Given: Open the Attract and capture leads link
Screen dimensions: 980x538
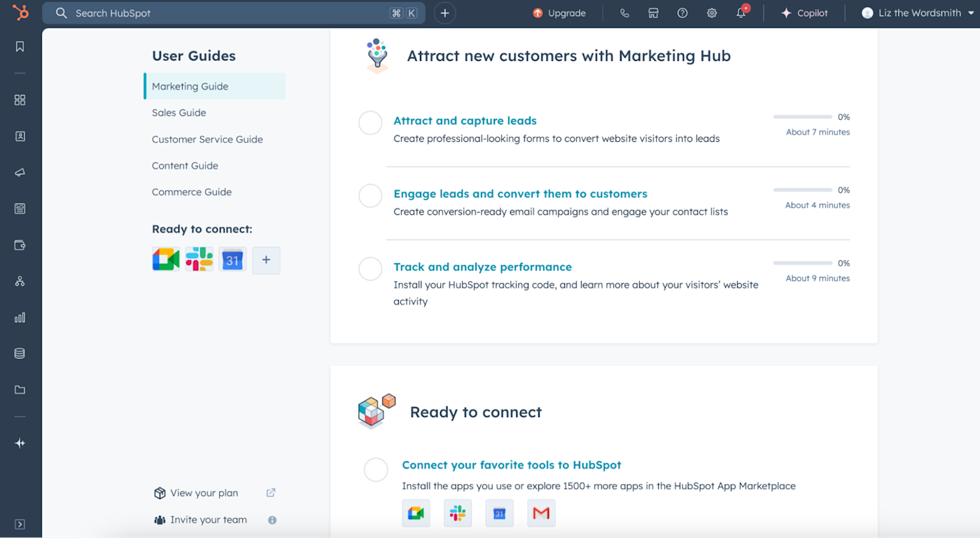Looking at the screenshot, I should tap(465, 120).
